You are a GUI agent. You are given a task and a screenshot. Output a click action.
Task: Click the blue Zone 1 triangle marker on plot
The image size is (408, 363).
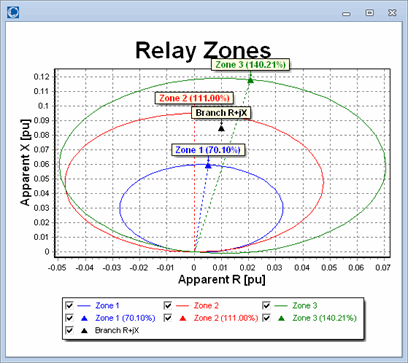click(x=208, y=165)
